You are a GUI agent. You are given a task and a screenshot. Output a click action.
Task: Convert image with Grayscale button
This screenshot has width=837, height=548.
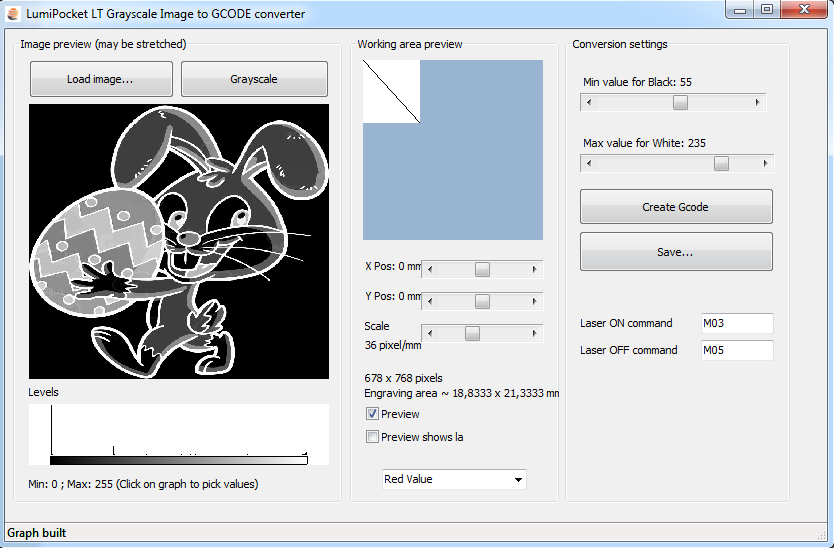(254, 79)
